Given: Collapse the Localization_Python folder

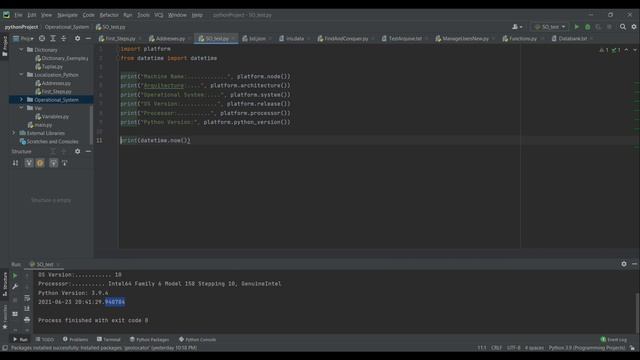Looking at the screenshot, I should 21,75.
